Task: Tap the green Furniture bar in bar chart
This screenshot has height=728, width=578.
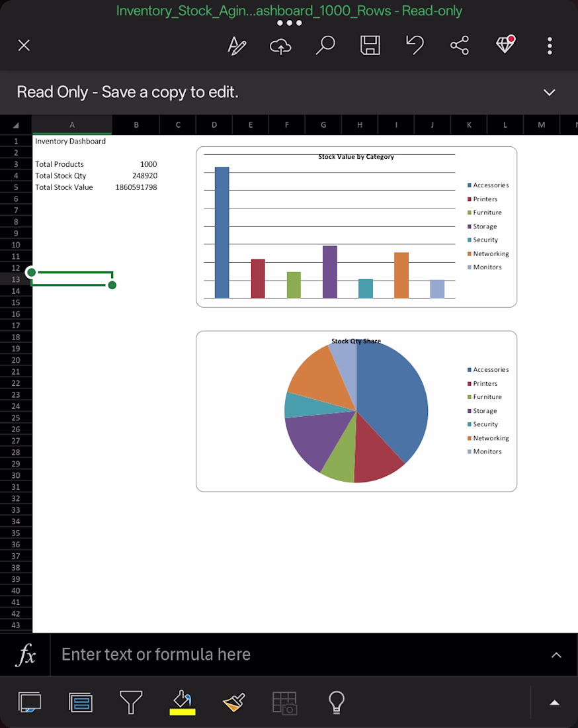Action: 294,285
